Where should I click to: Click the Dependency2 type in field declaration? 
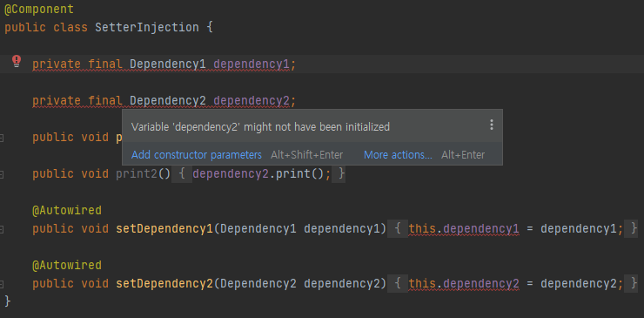coord(168,101)
